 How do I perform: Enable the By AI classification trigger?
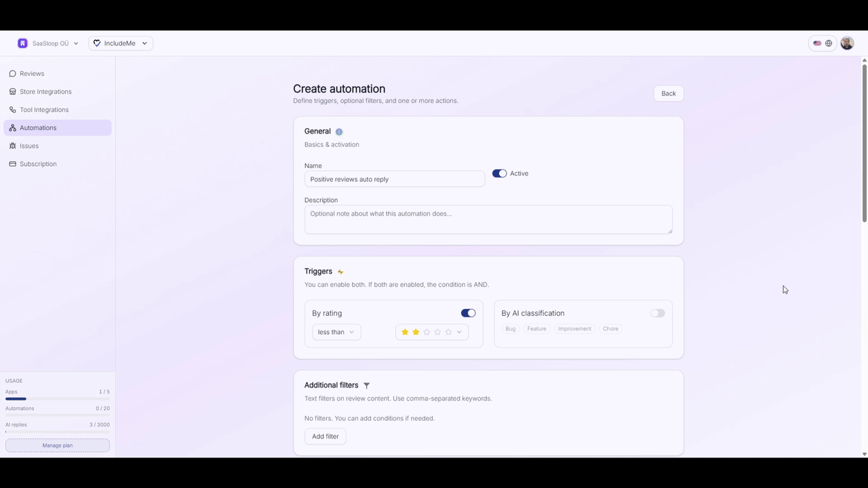coord(657,312)
